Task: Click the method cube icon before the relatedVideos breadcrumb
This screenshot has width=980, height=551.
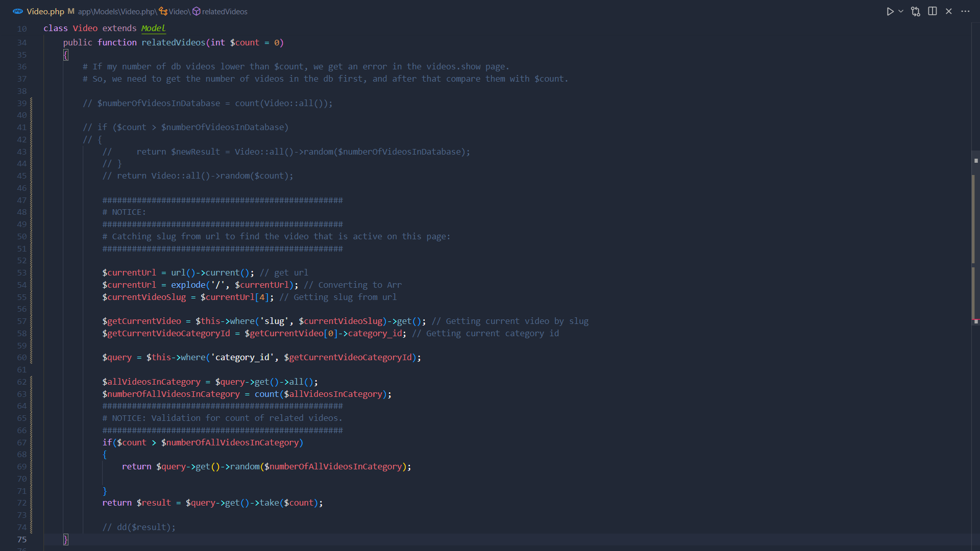Action: pos(197,11)
